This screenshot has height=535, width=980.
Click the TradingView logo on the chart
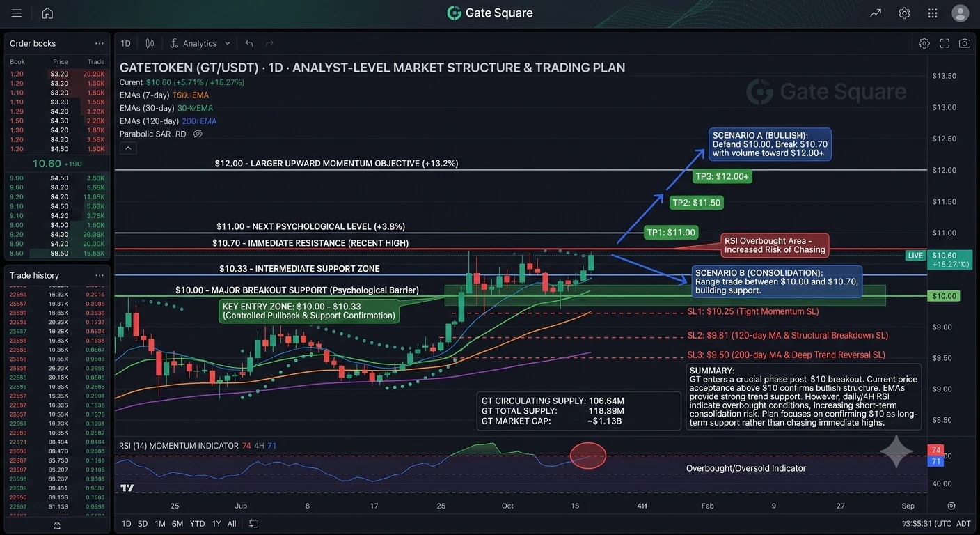[127, 488]
